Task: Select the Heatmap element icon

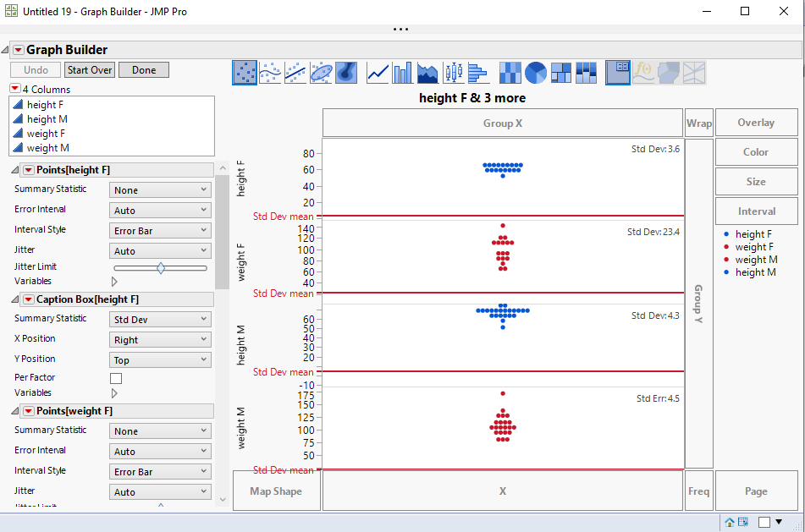Action: (510, 73)
